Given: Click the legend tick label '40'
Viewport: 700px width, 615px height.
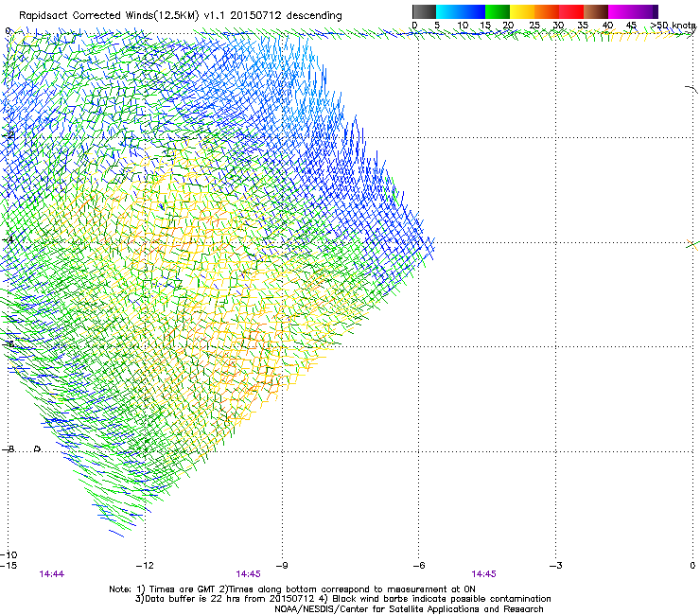Looking at the screenshot, I should click(x=607, y=26).
